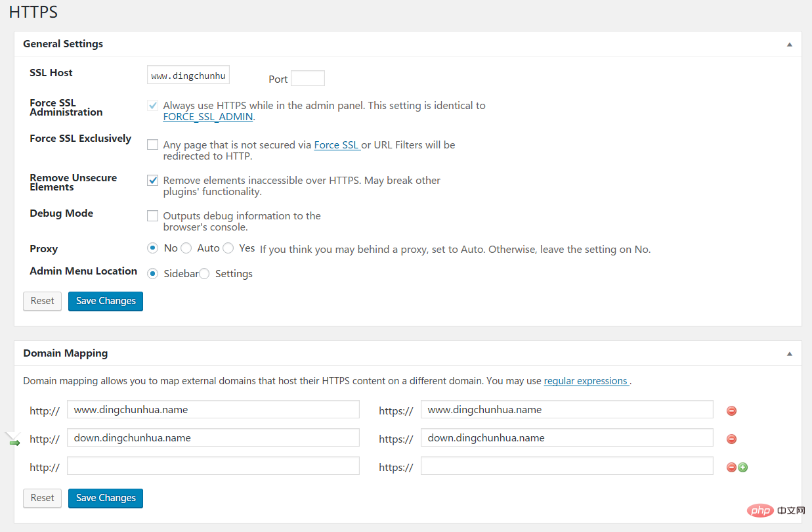Focus the empty http mapping field
Screen dimensions: 812x532
[x=213, y=466]
